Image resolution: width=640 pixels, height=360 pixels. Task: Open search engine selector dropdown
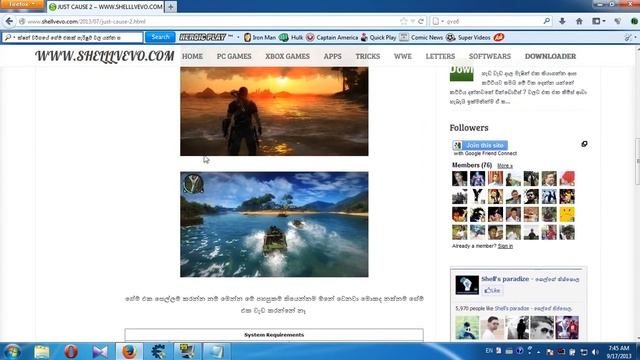tap(438, 21)
